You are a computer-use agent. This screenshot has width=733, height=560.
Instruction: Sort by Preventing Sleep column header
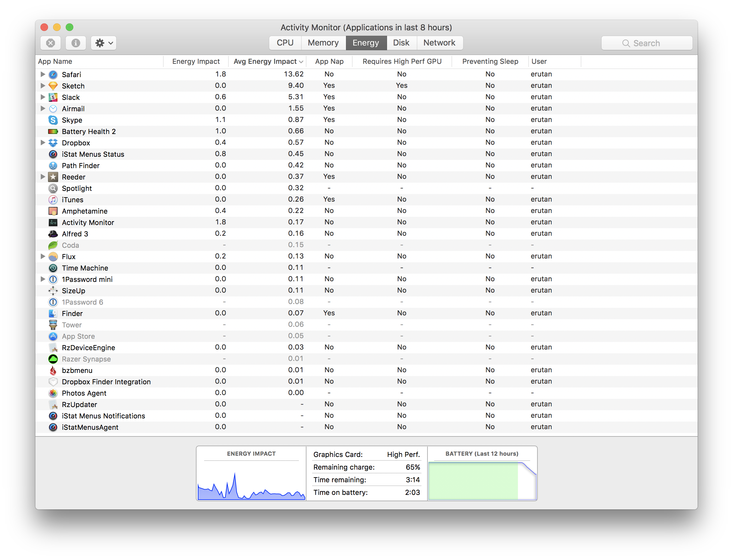click(490, 62)
